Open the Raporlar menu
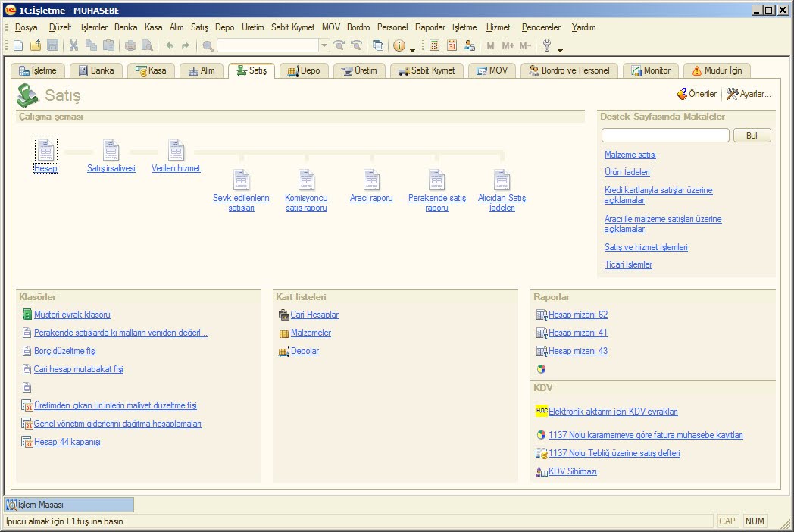The height and width of the screenshot is (532, 794). (430, 27)
